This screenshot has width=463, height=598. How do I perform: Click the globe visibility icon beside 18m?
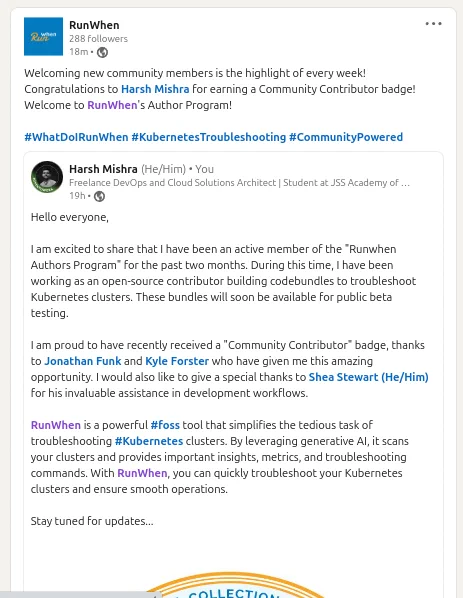coord(102,52)
